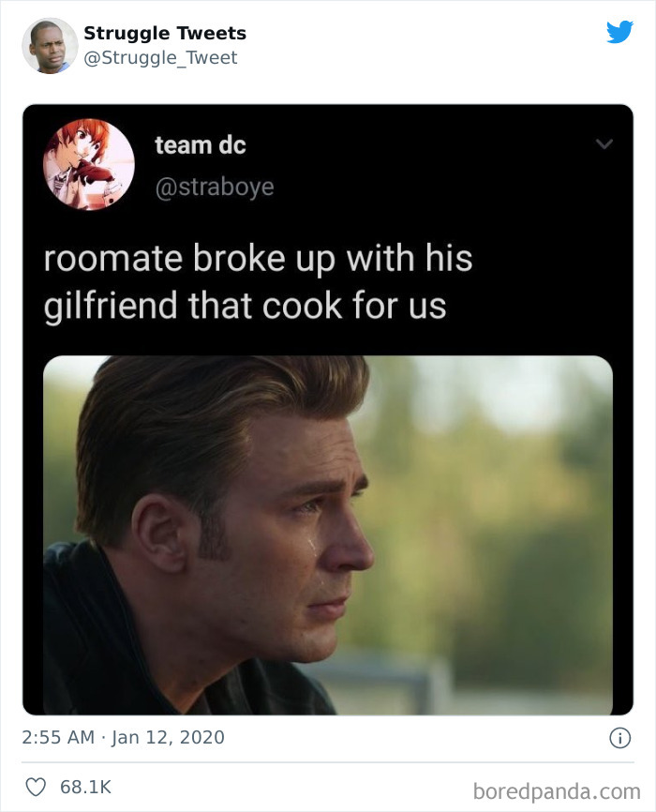Select the roomate broke up tweet text

click(258, 281)
